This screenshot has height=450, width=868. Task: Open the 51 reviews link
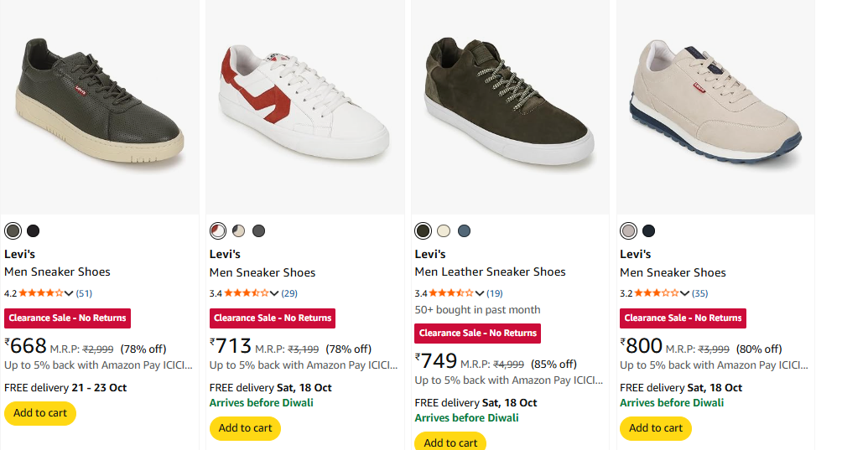tap(84, 293)
